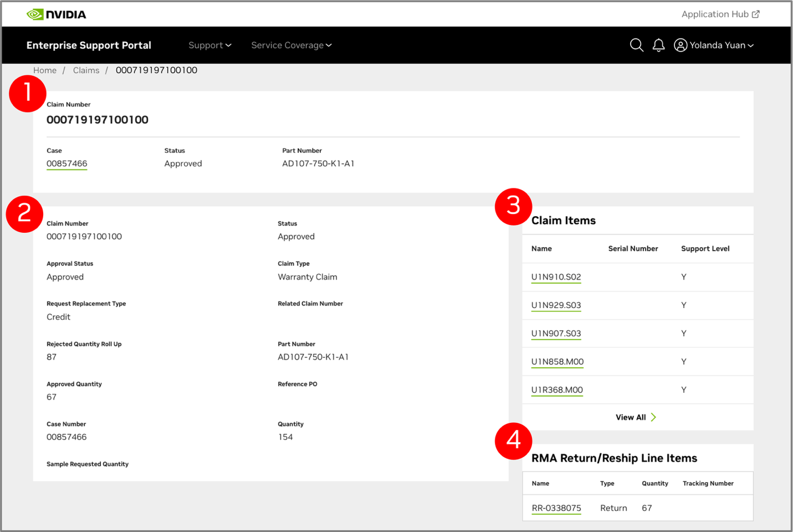Select the Tracking Number column header
Image resolution: width=793 pixels, height=532 pixels.
(708, 484)
